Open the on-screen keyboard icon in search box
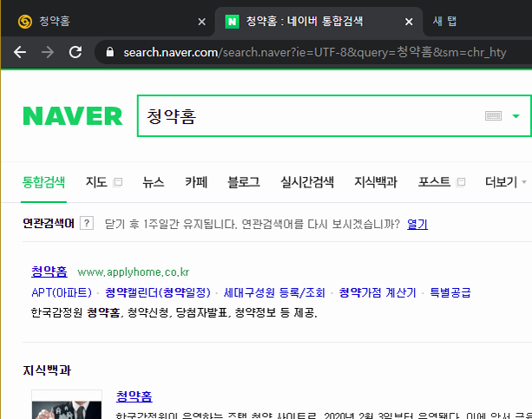Screen dimensions: 532x419 click(x=493, y=116)
